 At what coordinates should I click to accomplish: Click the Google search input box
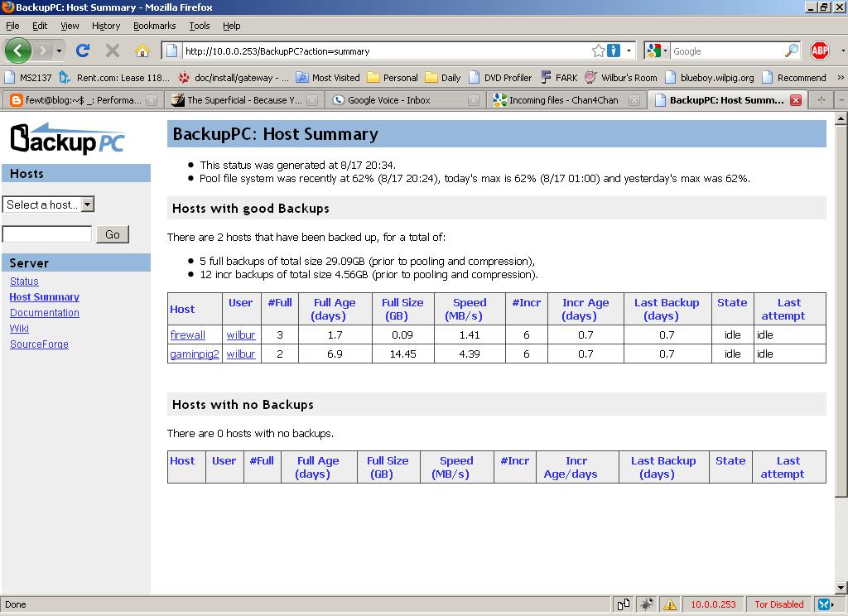point(727,51)
